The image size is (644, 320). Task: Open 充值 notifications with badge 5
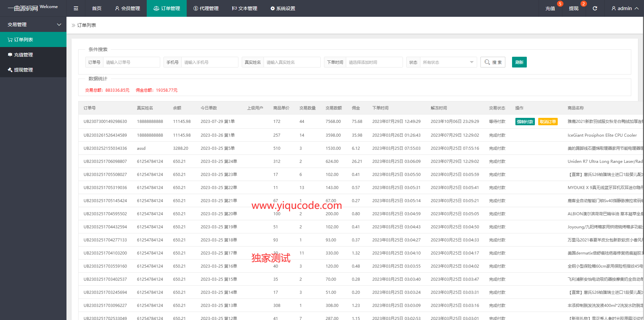coord(550,8)
